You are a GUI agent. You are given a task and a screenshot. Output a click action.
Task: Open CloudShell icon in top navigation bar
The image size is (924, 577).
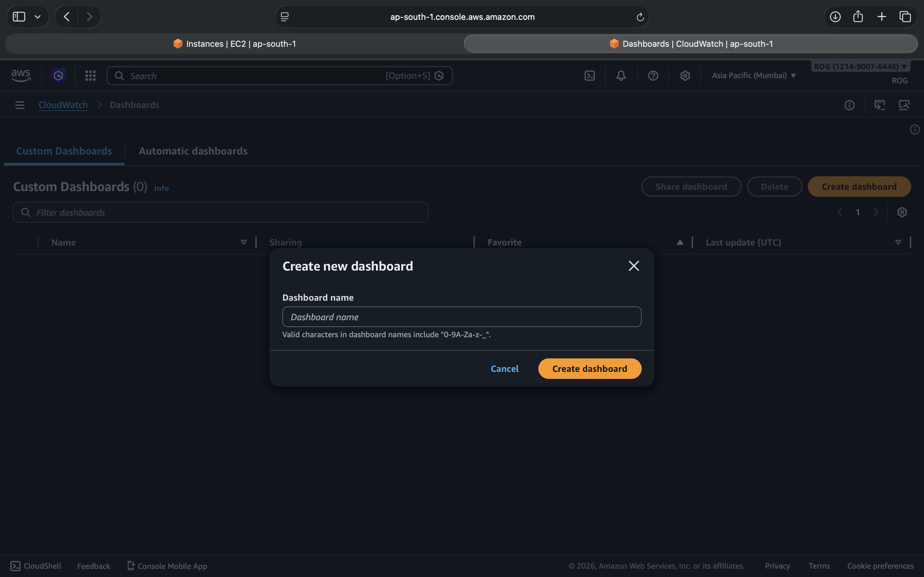point(589,76)
